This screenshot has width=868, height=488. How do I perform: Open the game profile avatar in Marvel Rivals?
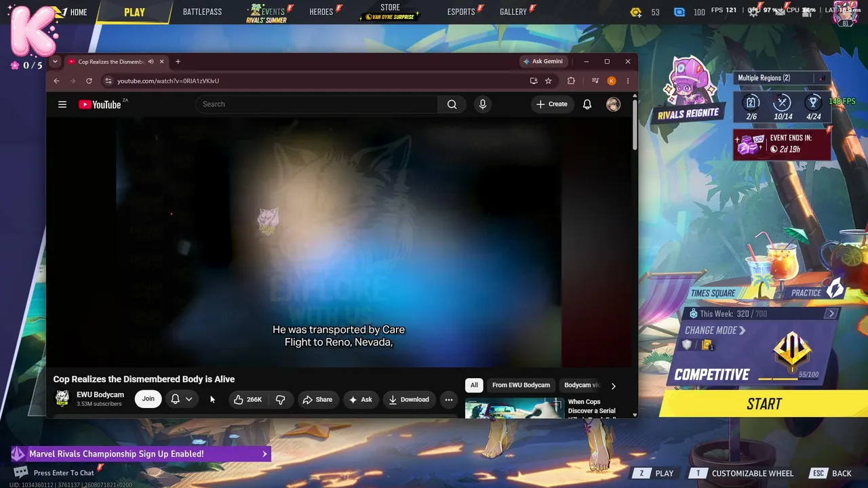pos(845,14)
